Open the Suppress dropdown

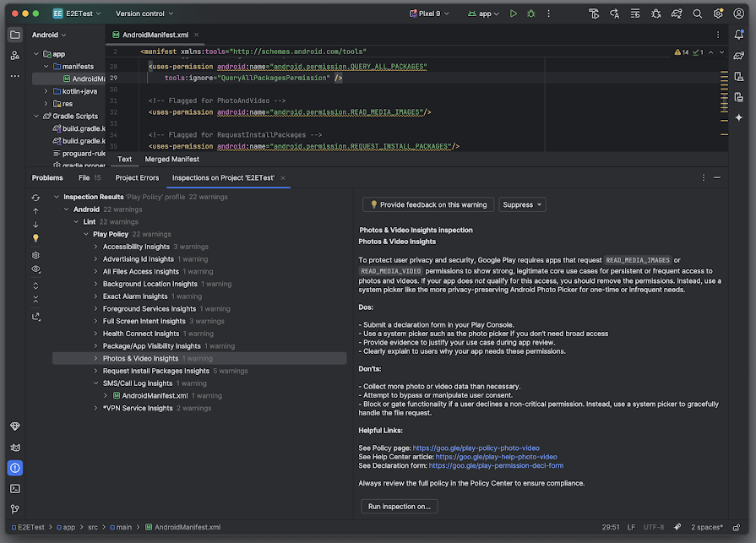coord(522,204)
